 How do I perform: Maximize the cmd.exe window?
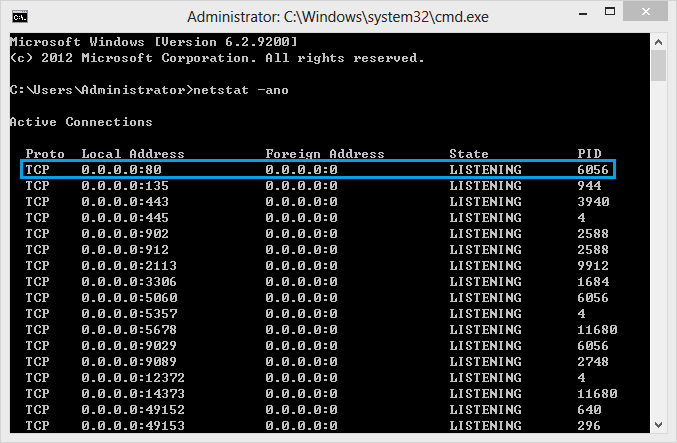tap(610, 12)
